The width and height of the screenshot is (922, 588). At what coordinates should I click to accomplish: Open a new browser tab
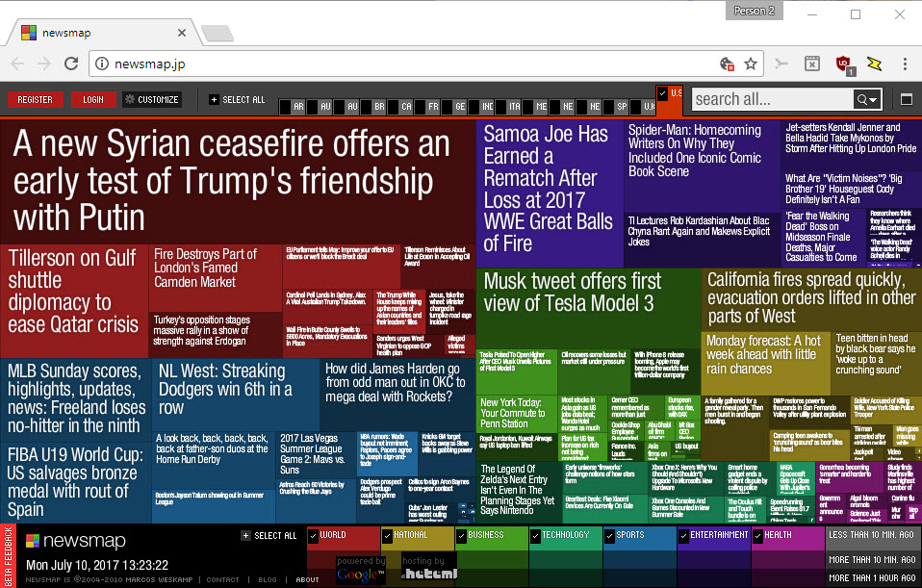point(217,34)
